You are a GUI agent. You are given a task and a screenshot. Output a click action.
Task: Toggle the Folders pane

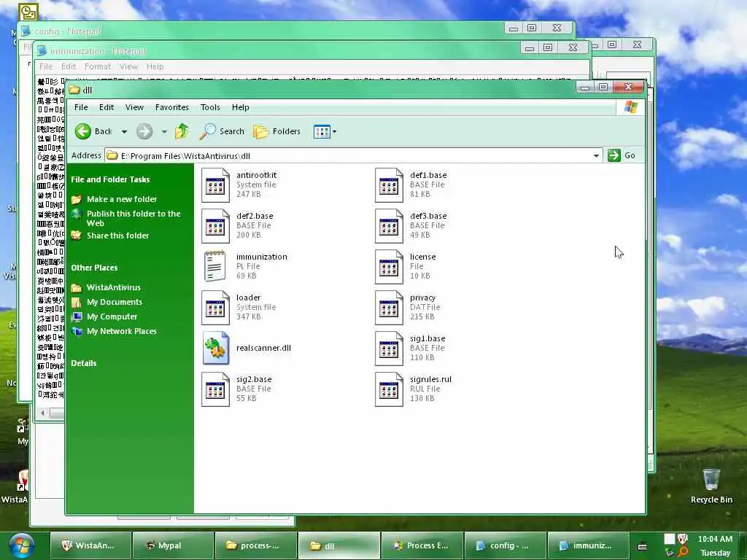[x=276, y=131]
